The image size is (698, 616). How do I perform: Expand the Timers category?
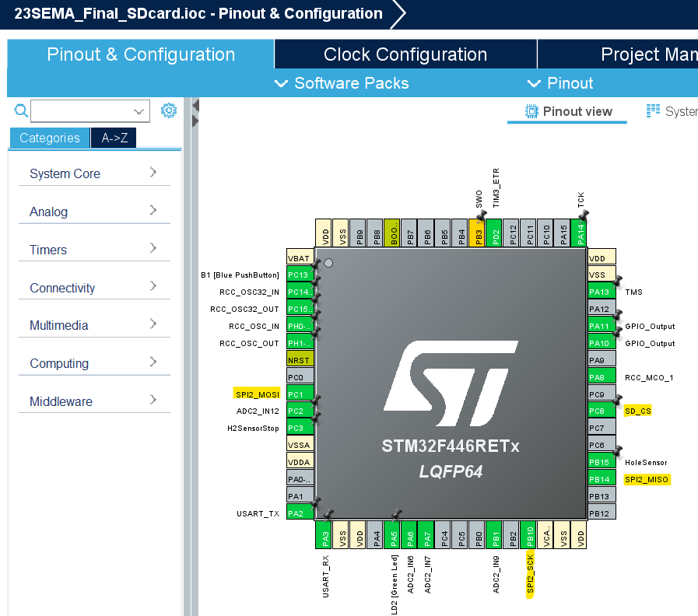[x=94, y=249]
